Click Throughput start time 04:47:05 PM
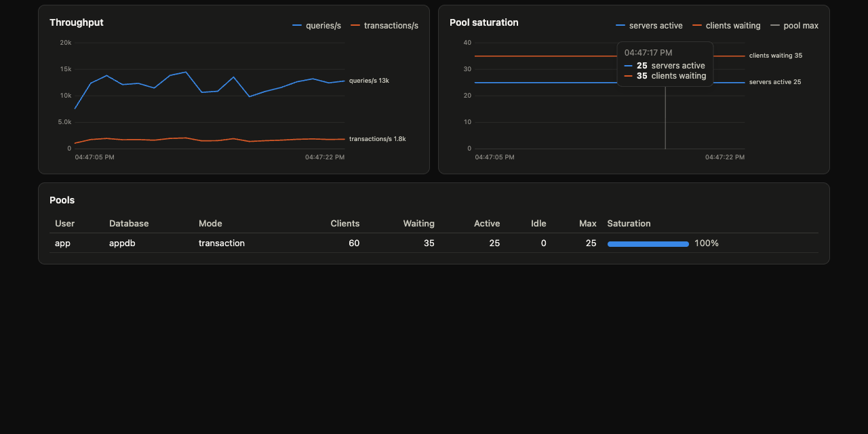Screen dimensions: 868x434 tap(94, 157)
